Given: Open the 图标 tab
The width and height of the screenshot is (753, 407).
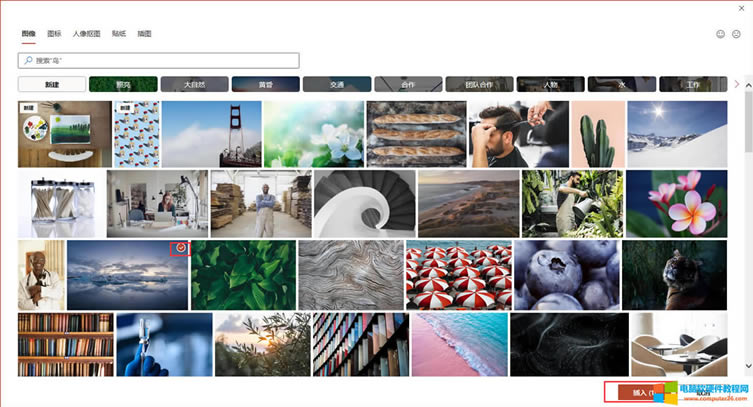Looking at the screenshot, I should 54,34.
